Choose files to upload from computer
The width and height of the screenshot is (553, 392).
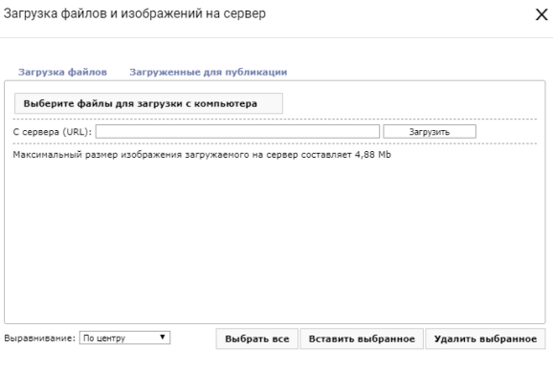[148, 103]
